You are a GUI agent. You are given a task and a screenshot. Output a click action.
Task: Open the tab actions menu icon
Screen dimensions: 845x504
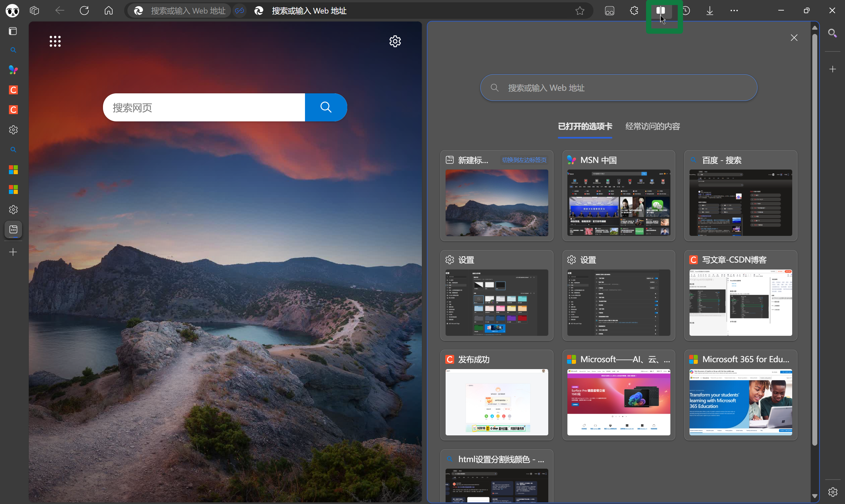click(34, 11)
